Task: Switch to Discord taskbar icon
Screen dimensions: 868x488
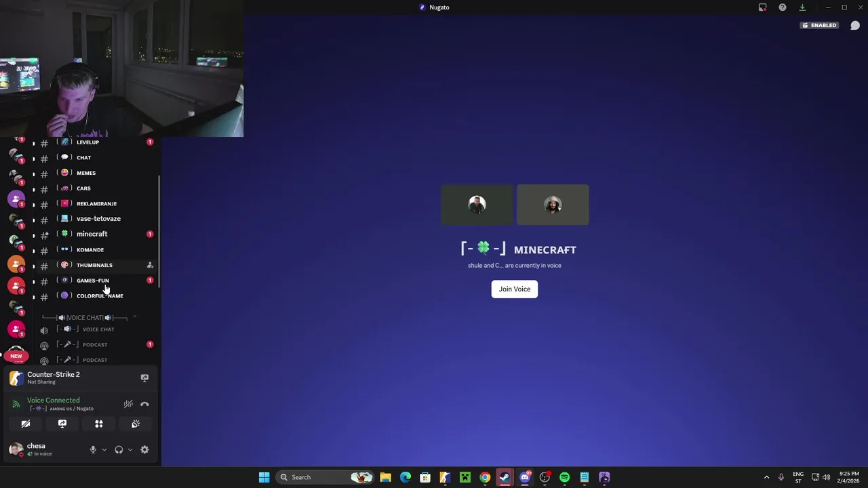Action: click(525, 477)
